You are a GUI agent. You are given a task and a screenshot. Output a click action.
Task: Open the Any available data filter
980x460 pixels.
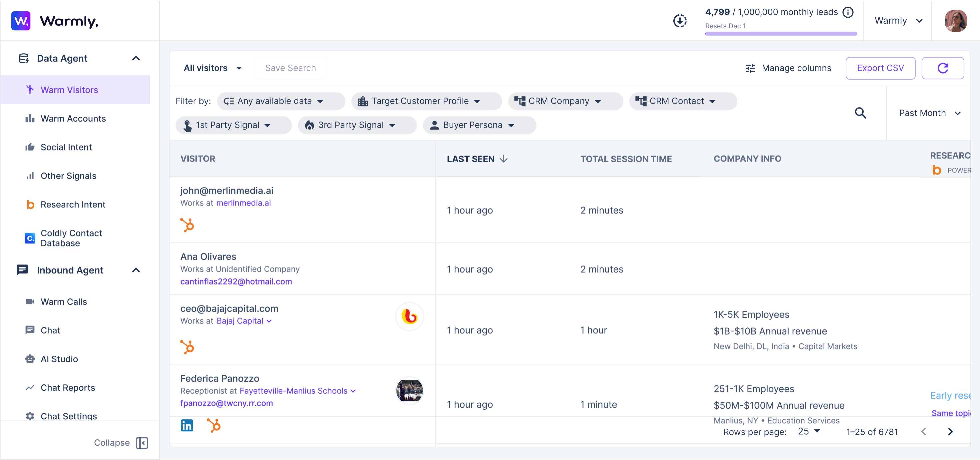[x=281, y=101]
